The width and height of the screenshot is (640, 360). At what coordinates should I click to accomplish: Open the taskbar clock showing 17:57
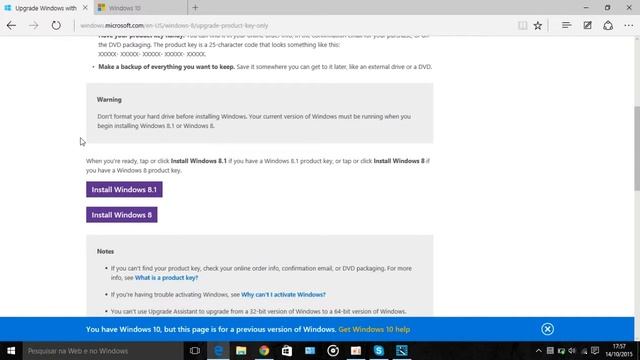tap(619, 351)
